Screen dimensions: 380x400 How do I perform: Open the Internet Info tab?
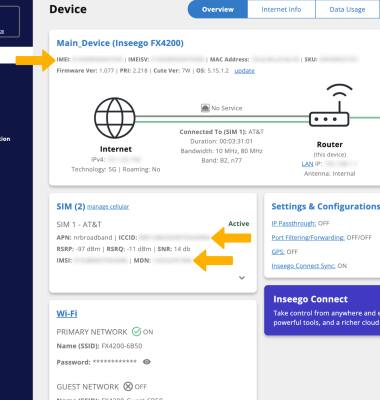281,9
